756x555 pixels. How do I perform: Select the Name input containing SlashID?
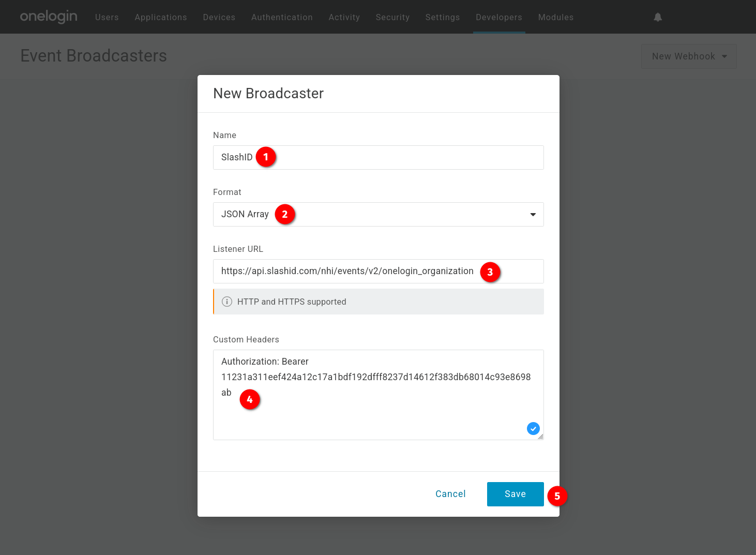coord(378,157)
